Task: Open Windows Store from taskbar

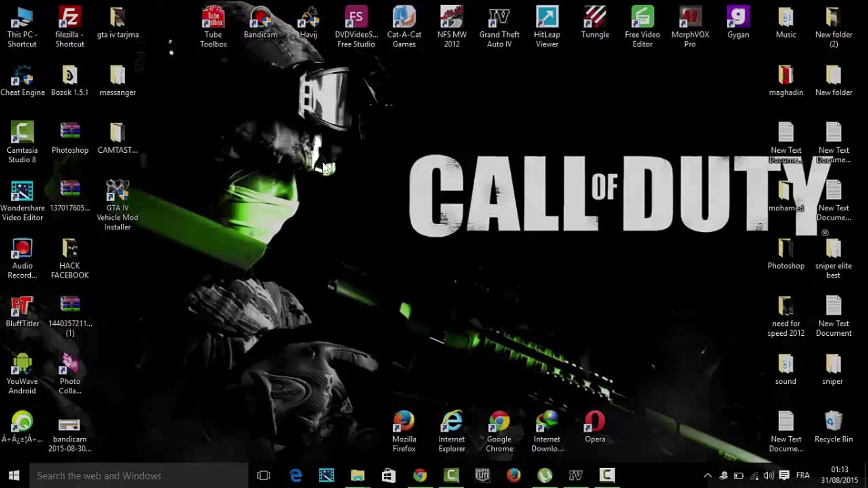Action: (x=388, y=475)
